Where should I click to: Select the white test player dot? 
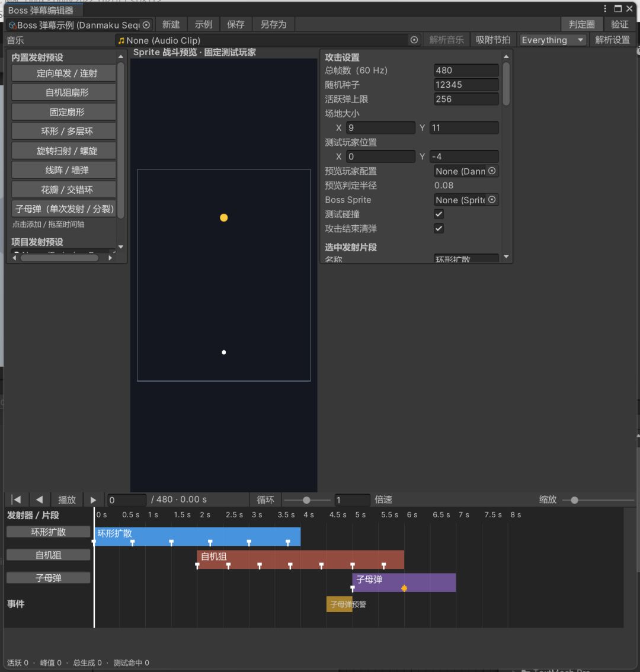[224, 352]
